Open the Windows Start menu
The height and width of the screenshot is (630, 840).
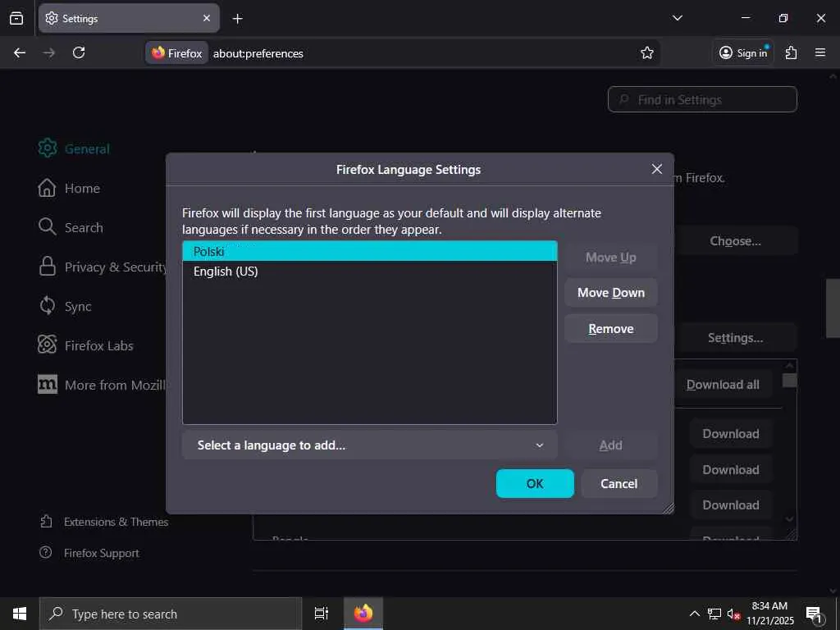20,614
